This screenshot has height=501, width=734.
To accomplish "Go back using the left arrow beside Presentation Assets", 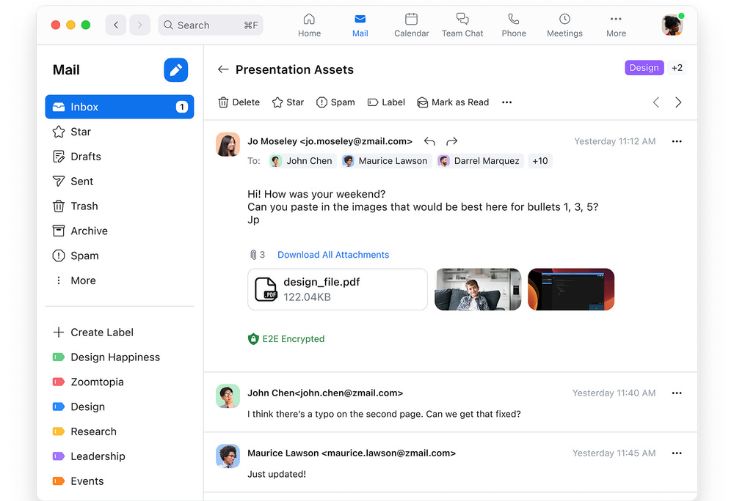I will (x=223, y=70).
